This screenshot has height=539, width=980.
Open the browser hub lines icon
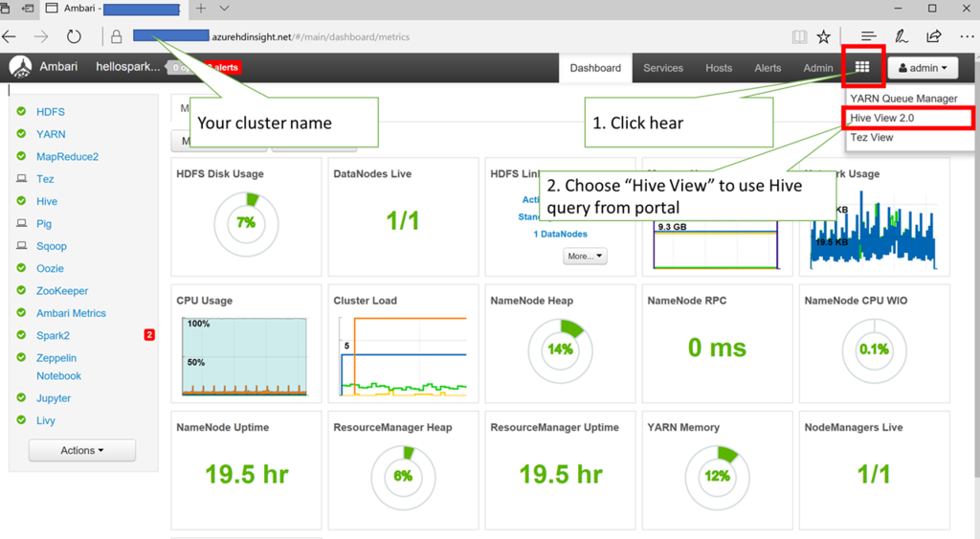point(868,37)
